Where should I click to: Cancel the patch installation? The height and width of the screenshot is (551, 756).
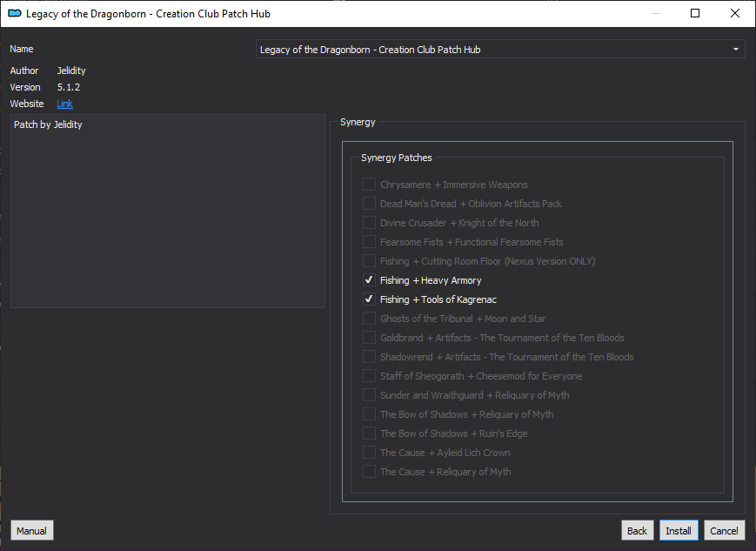pyautogui.click(x=724, y=531)
